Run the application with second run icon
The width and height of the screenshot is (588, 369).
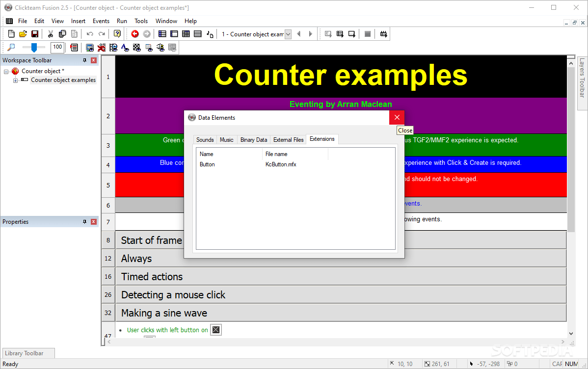[340, 34]
